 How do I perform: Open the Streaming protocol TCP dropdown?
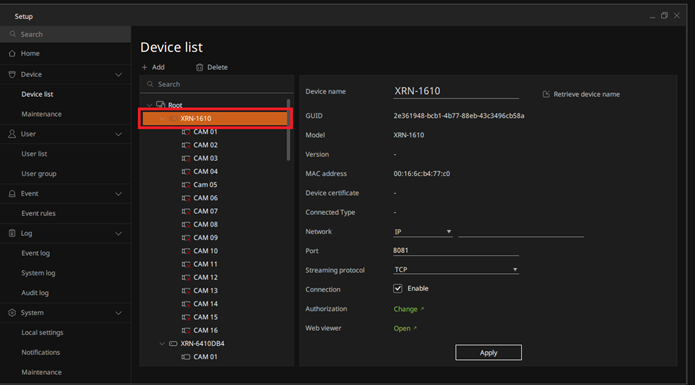456,269
